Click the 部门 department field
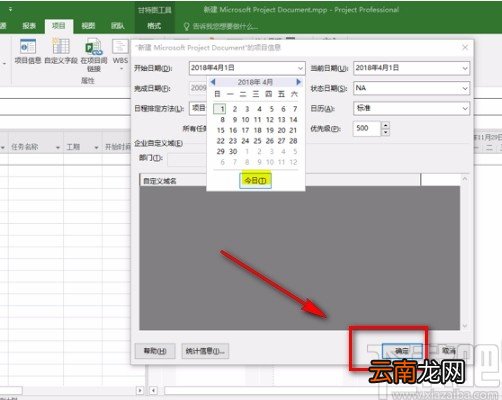 click(x=187, y=159)
